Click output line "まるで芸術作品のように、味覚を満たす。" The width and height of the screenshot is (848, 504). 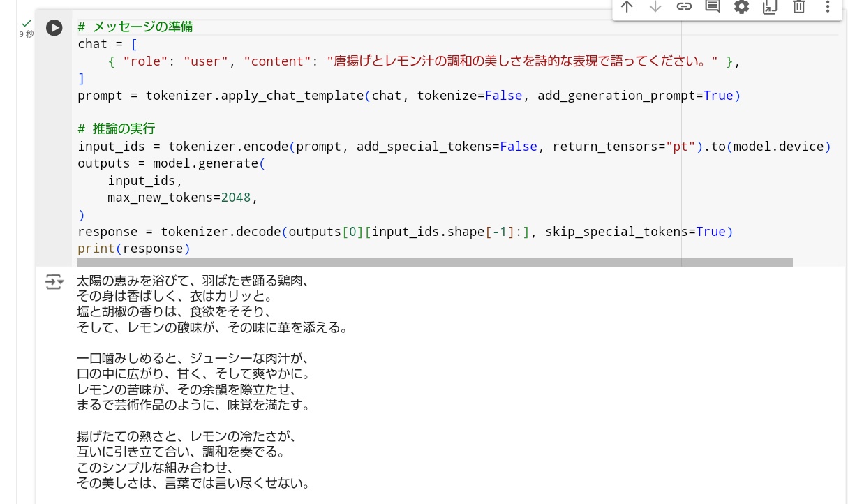pos(193,405)
